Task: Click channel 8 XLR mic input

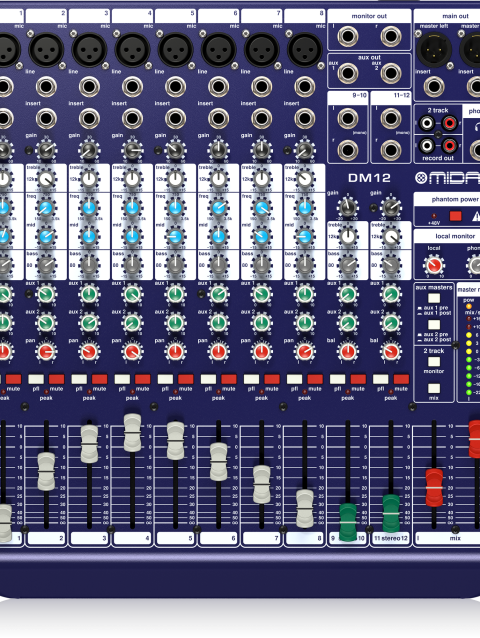Action: click(x=305, y=50)
